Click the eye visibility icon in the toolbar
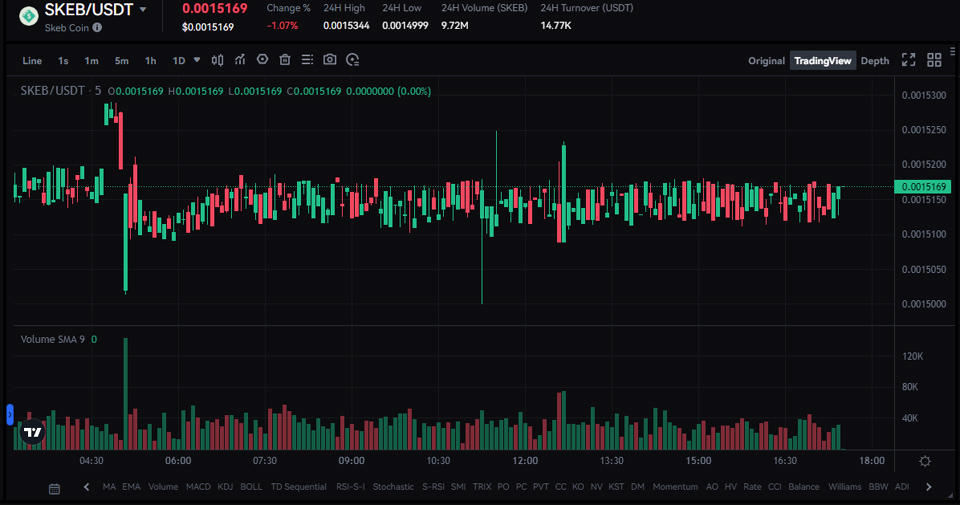Viewport: 960px width, 505px height. coord(263,60)
